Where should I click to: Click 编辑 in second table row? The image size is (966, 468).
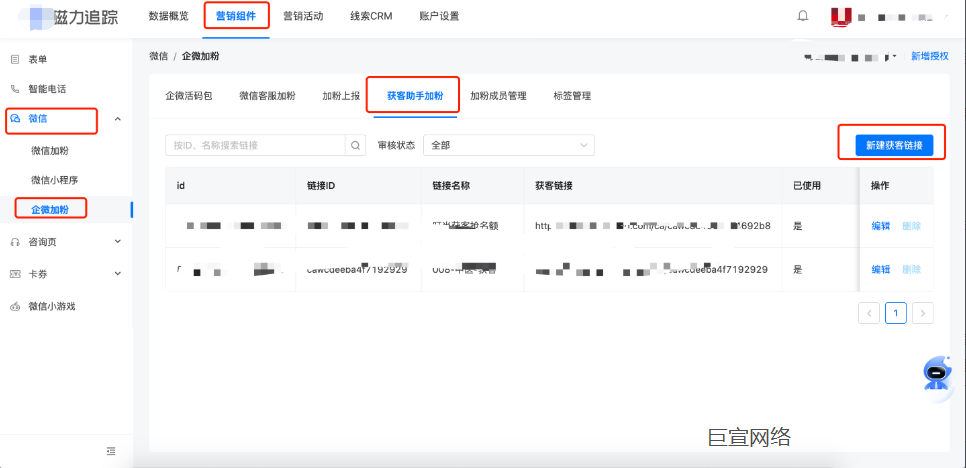point(880,269)
